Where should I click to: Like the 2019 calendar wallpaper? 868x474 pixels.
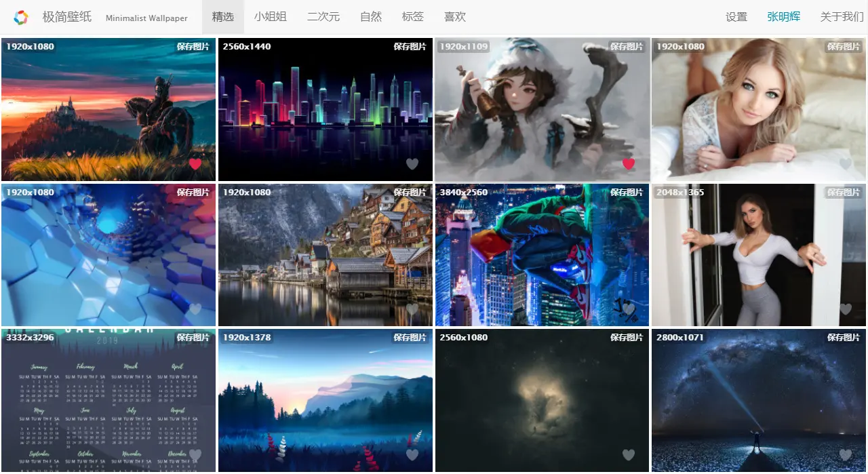click(x=195, y=454)
